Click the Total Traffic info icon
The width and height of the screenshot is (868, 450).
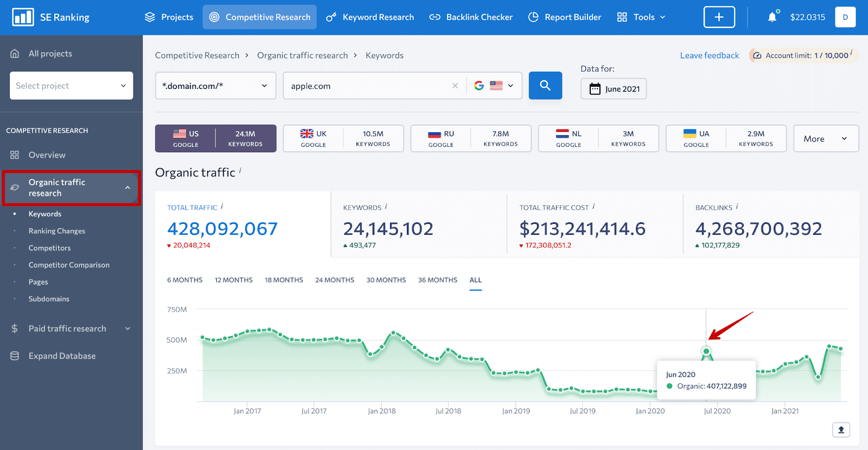click(x=222, y=207)
